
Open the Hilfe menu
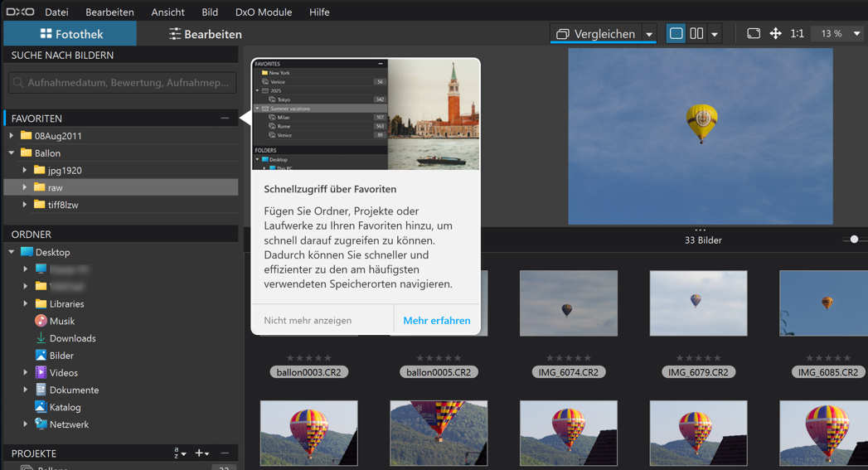pyautogui.click(x=319, y=12)
